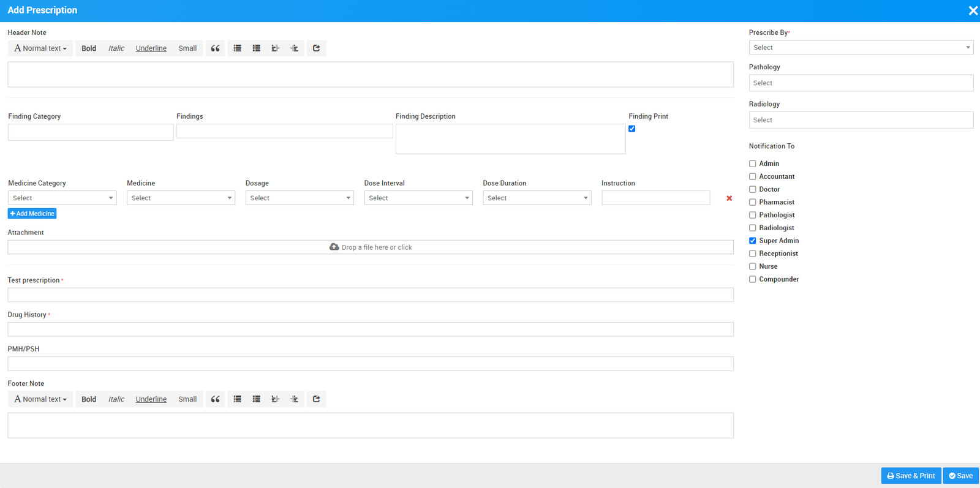Viewport: 980px width, 488px height.
Task: Apply Bold formatting in Footer Note toolbar
Action: tap(89, 399)
